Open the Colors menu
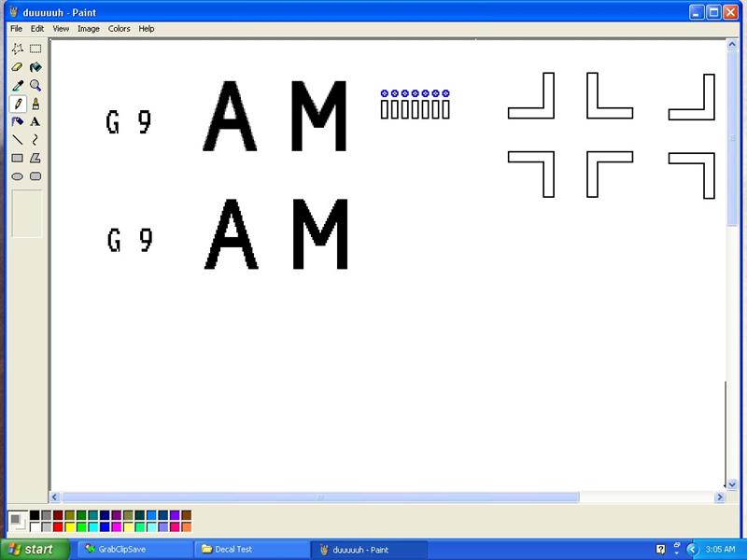The height and width of the screenshot is (560, 747). click(120, 29)
